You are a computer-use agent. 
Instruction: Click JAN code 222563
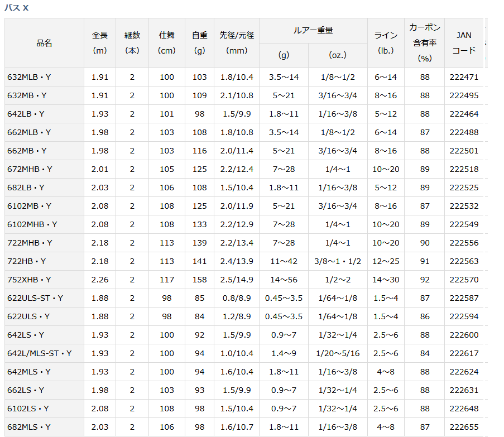[x=464, y=261]
